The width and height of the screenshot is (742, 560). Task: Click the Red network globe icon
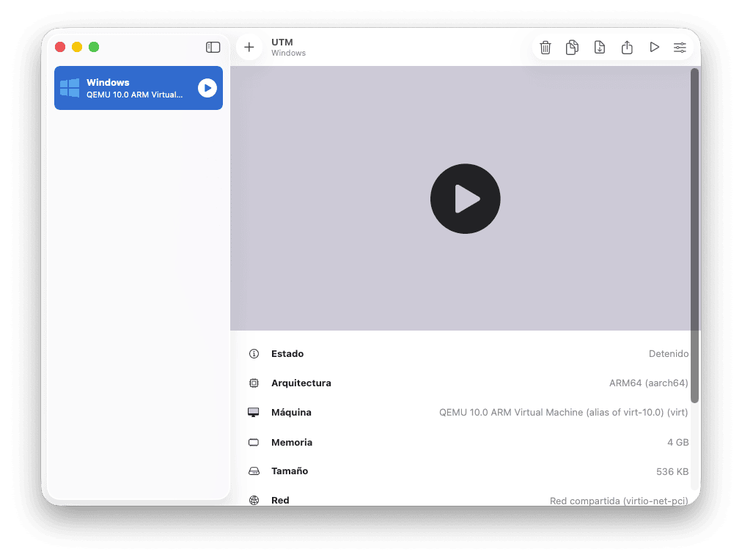coord(254,501)
